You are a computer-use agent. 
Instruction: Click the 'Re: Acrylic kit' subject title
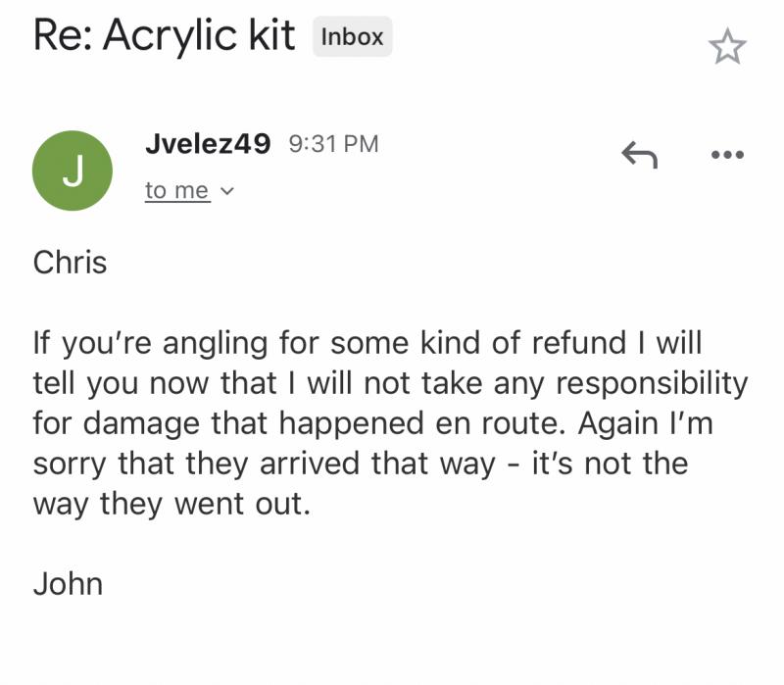click(x=164, y=36)
